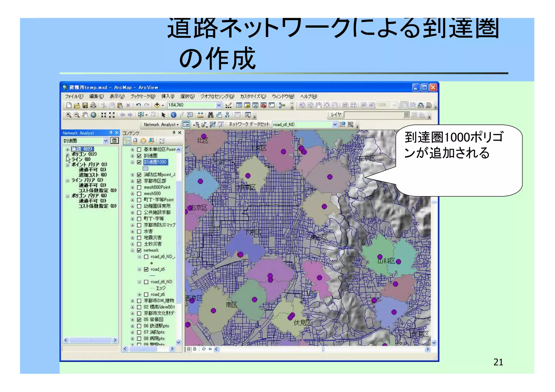Open the map scale dropdown

pos(218,105)
